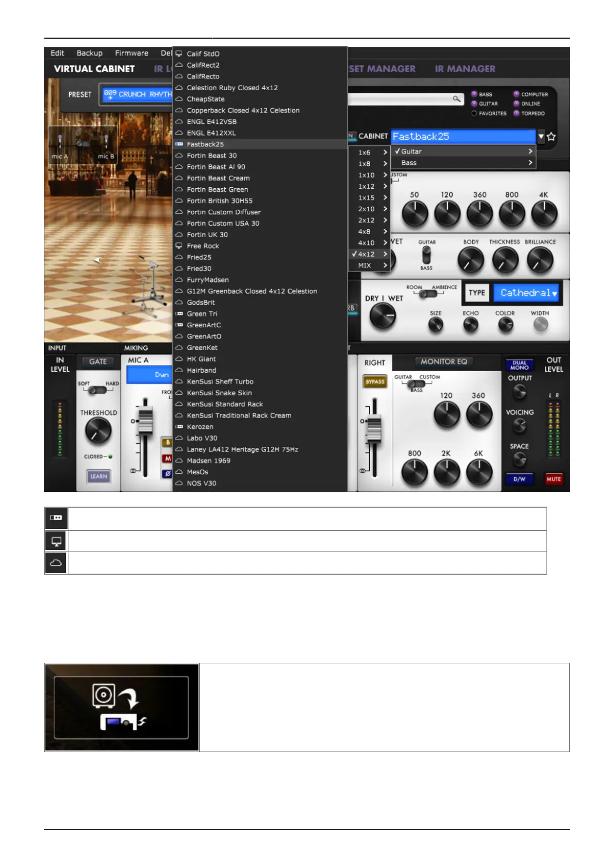Expand the Guitar submenu
The width and height of the screenshot is (614, 868).
463,152
